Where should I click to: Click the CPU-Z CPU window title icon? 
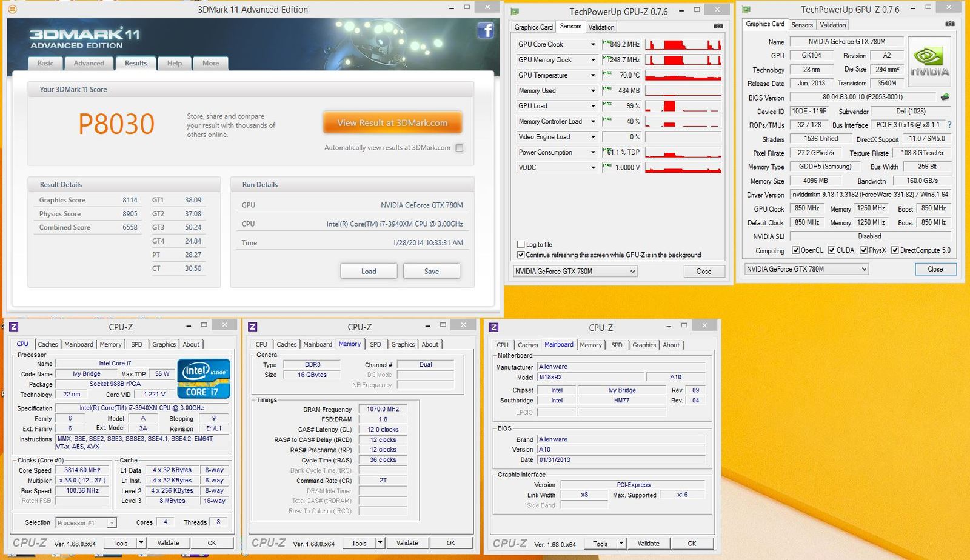(x=14, y=327)
